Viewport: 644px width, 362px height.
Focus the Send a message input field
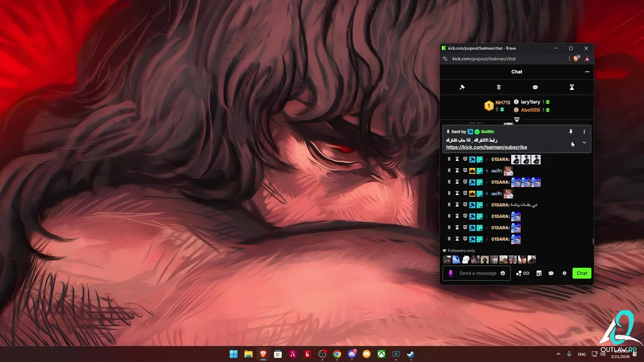pos(477,273)
